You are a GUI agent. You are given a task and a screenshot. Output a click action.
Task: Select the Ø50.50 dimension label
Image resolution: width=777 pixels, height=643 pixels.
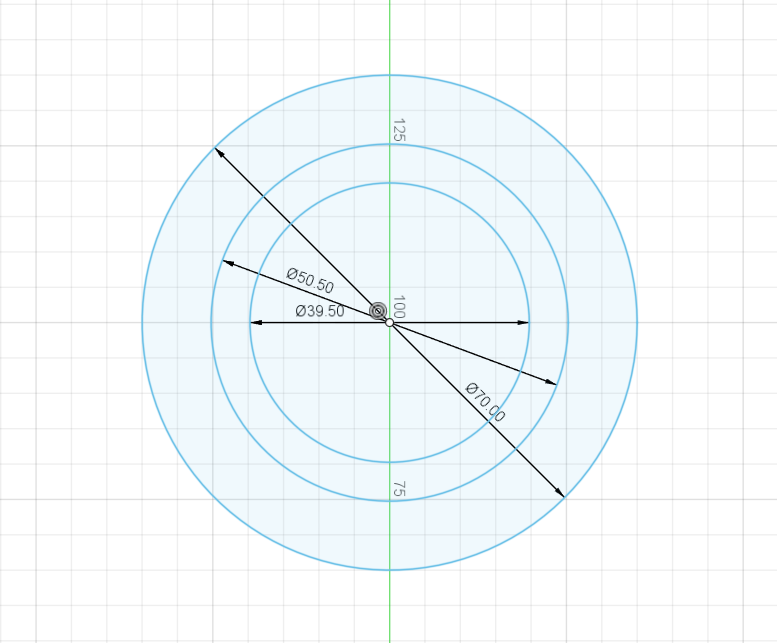coord(310,280)
